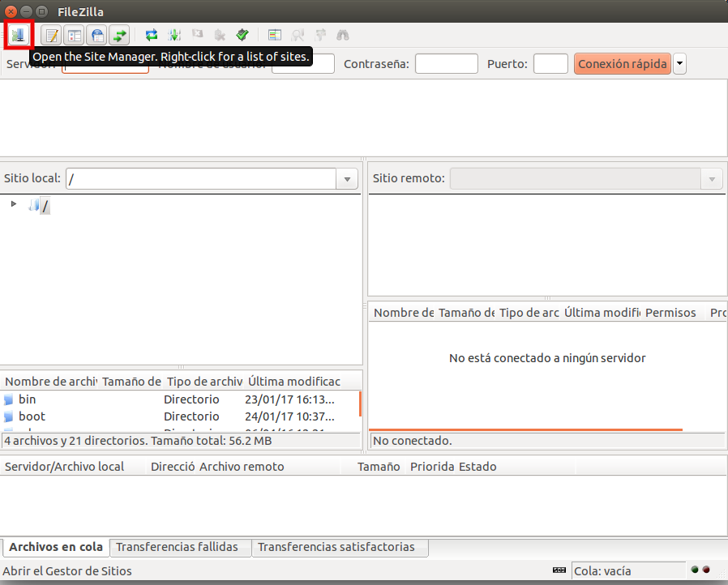The image size is (728, 585).
Task: Sort local files by Tamaño column
Action: pyautogui.click(x=131, y=382)
